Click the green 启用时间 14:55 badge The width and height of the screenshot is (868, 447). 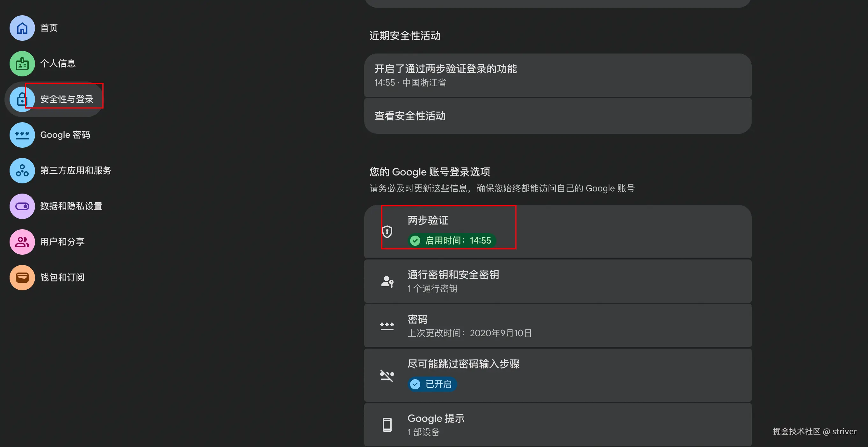[452, 240]
